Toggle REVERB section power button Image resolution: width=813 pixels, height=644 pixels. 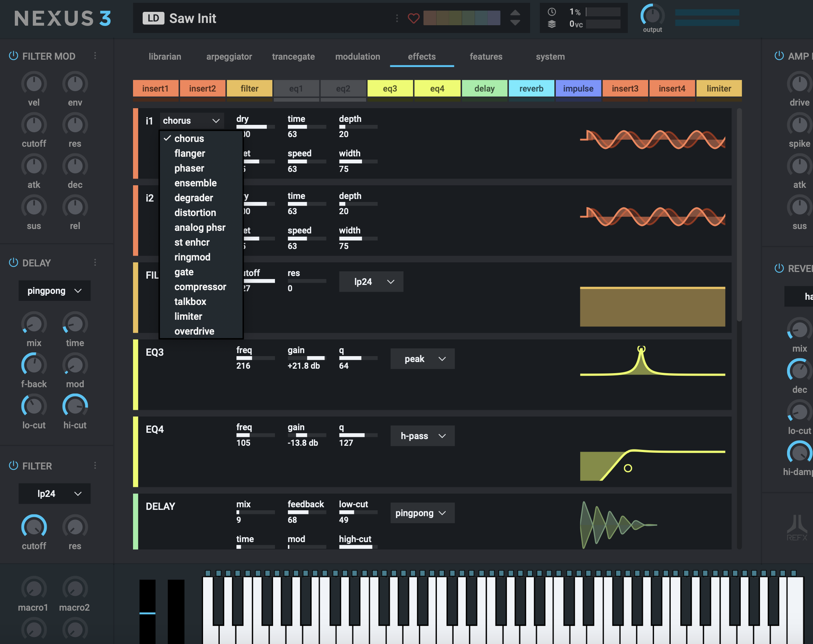click(x=779, y=268)
